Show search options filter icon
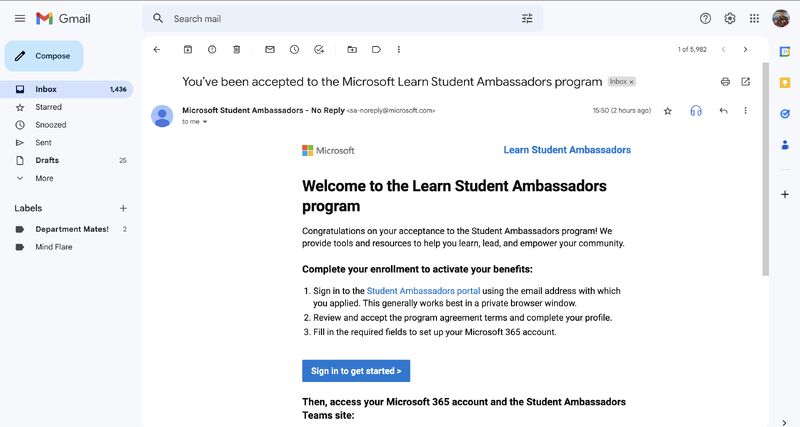This screenshot has height=427, width=800. click(527, 18)
